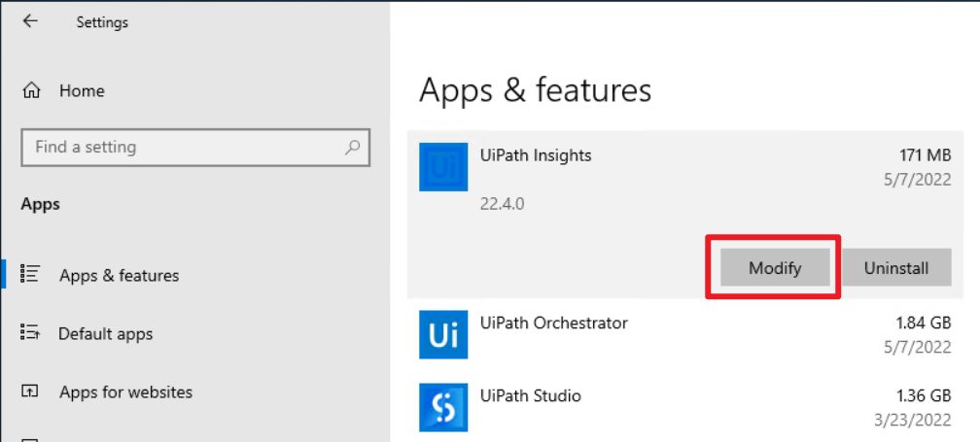Select the UiPath Insights 22.4.0 version text
Screen dimensions: 980x442
pyautogui.click(x=502, y=204)
